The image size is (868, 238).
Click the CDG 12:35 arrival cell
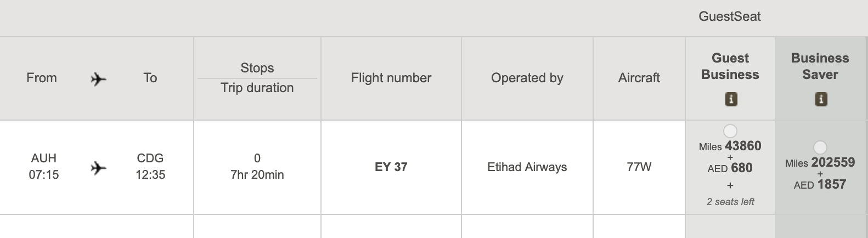(150, 167)
